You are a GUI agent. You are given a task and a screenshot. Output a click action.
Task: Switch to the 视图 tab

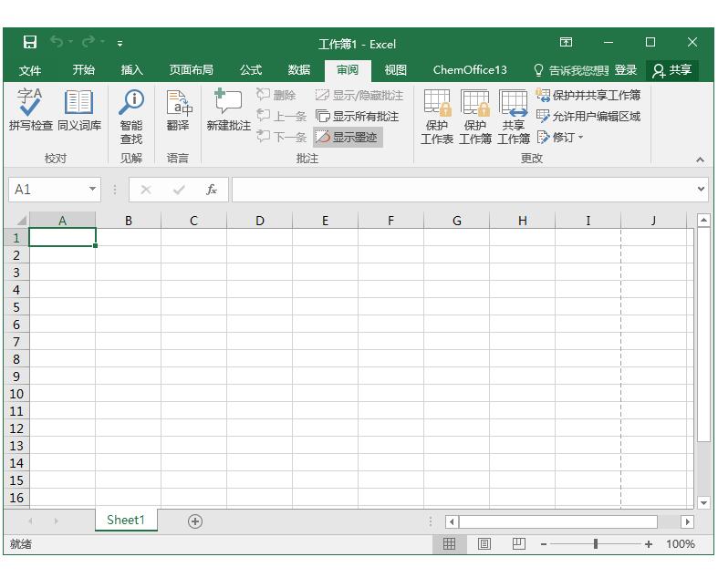point(396,70)
